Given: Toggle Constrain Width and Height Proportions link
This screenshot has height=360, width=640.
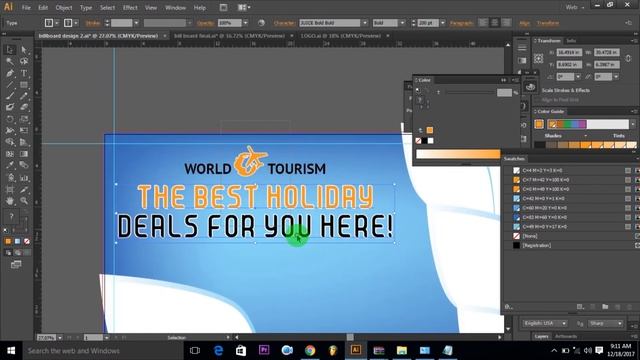Looking at the screenshot, I should click(628, 58).
